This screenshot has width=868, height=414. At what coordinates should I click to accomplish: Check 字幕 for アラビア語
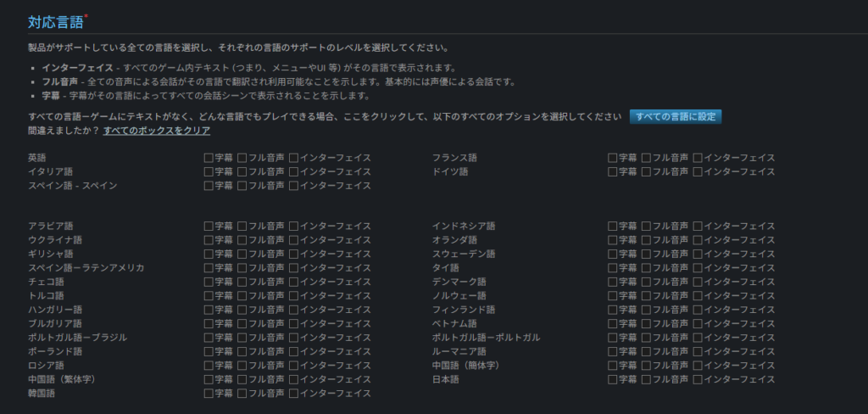pyautogui.click(x=209, y=227)
